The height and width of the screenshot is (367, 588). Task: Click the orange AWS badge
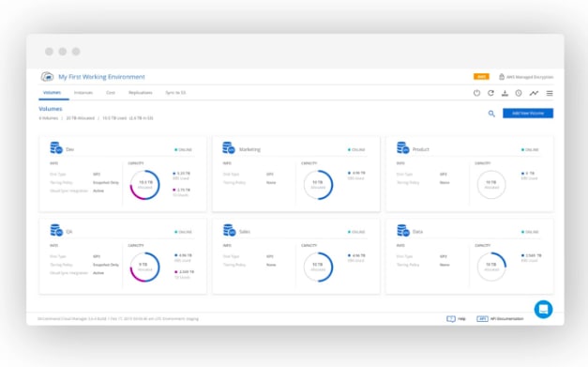[x=481, y=77]
